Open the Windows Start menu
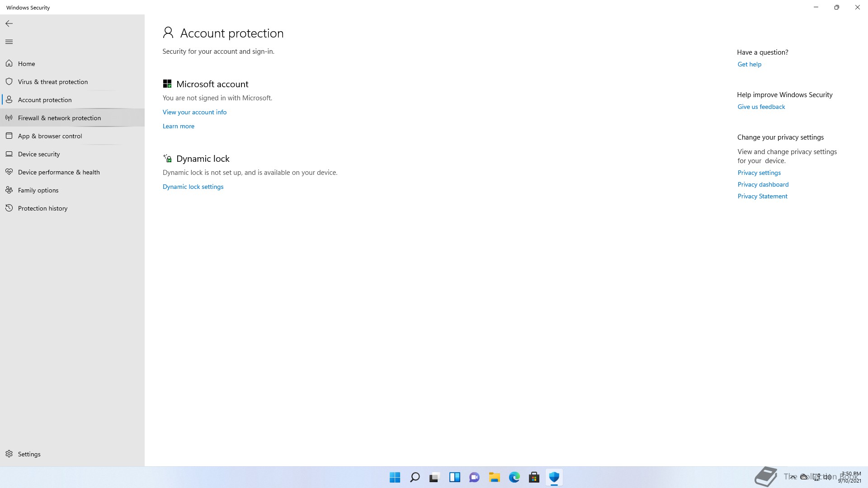This screenshot has width=868, height=488. tap(395, 477)
